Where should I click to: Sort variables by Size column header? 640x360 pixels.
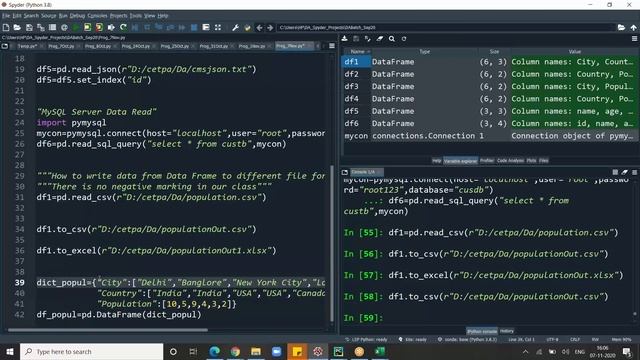(494, 51)
